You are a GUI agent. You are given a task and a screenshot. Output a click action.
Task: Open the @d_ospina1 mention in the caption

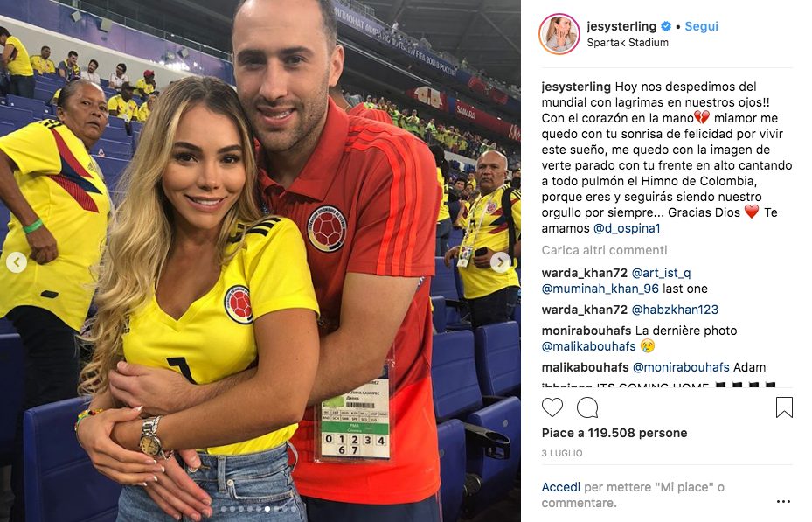[627, 228]
